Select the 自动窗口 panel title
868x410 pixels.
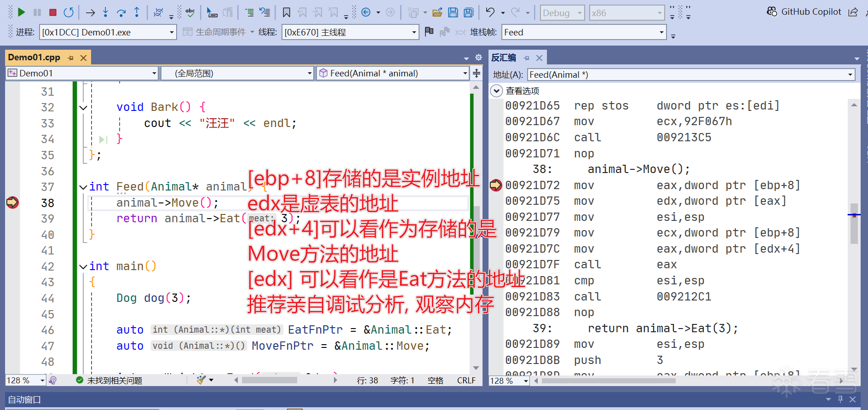click(x=24, y=399)
